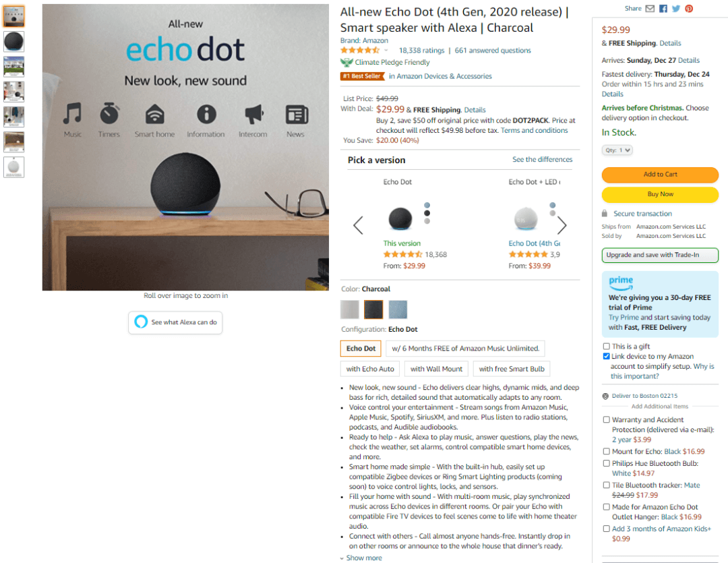Image resolution: width=728 pixels, height=563 pixels.
Task: Click the previous version left arrow
Action: point(358,225)
